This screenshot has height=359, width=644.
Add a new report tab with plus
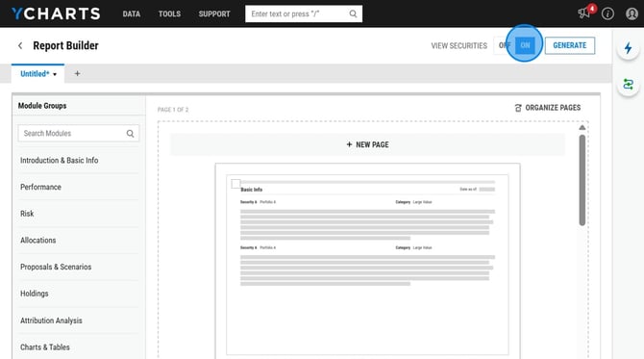77,73
